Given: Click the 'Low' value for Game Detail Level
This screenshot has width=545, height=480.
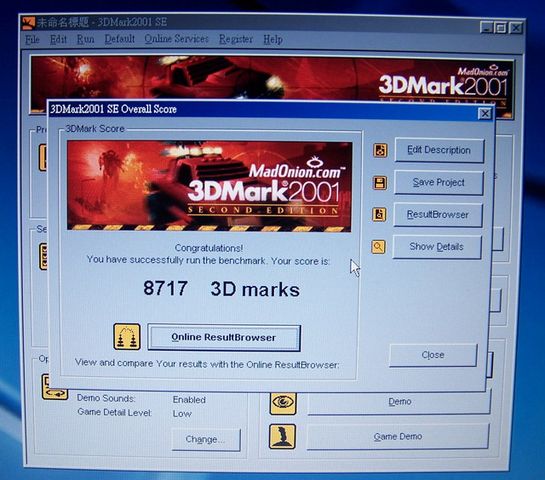Looking at the screenshot, I should tap(182, 414).
